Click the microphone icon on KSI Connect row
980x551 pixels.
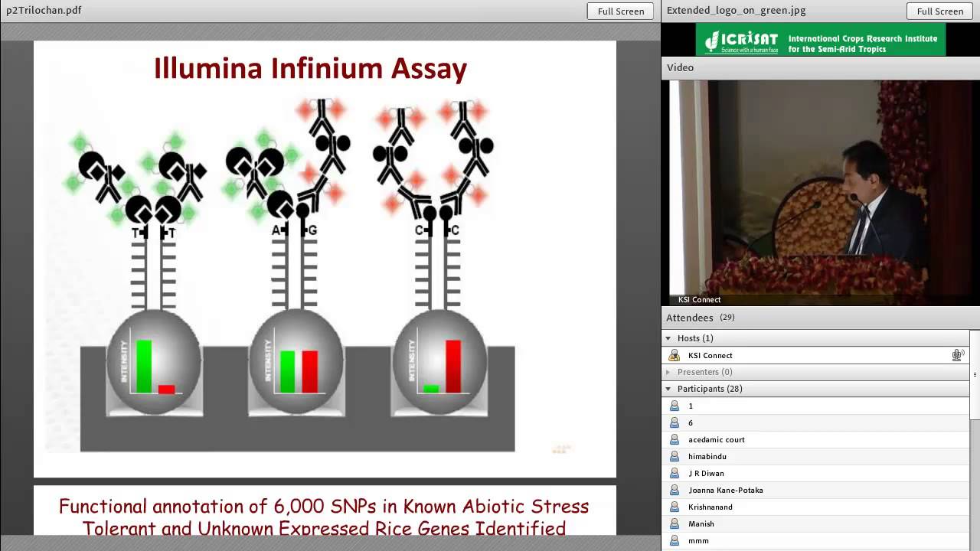pos(957,355)
